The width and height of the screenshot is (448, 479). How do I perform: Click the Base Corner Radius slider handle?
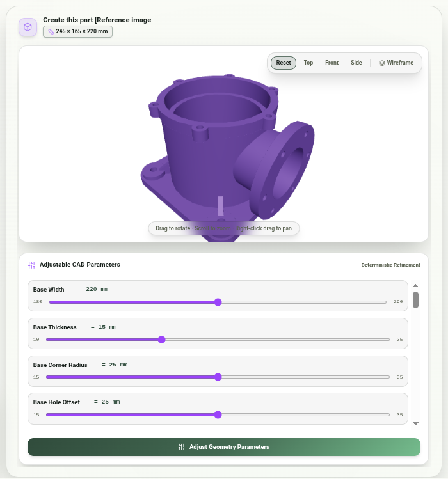[x=218, y=377]
